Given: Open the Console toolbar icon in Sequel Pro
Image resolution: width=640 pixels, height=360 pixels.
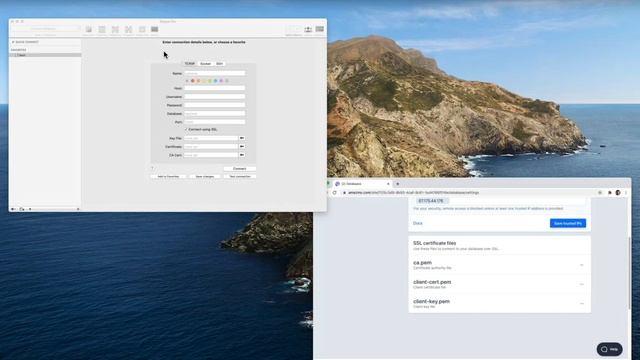Looking at the screenshot, I should (x=320, y=29).
